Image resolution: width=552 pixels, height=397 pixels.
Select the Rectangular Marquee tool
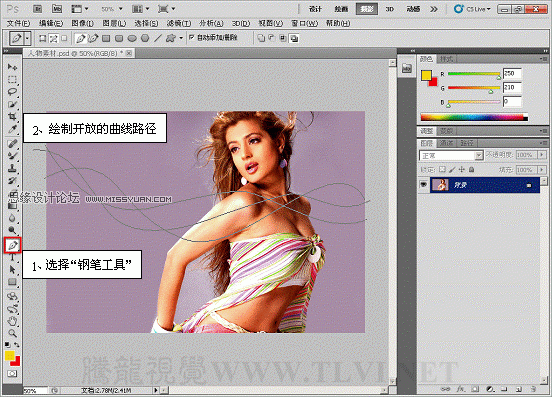click(x=12, y=80)
